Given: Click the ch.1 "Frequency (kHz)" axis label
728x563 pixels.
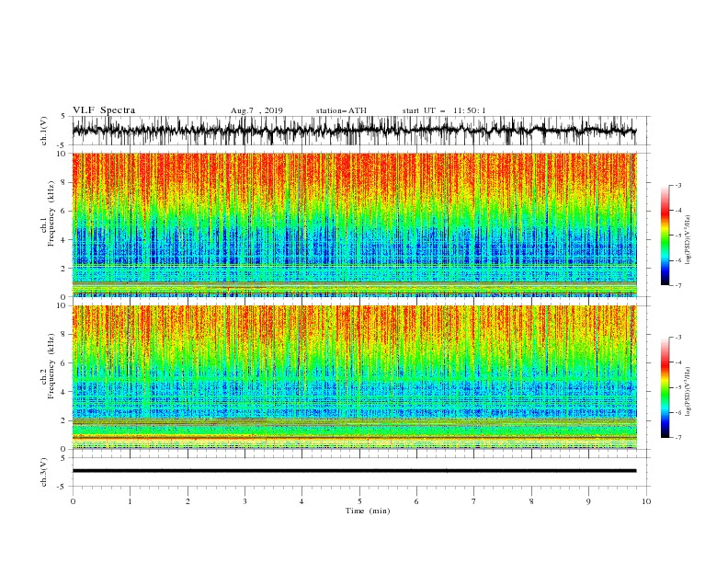Looking at the screenshot, I should (x=51, y=213).
